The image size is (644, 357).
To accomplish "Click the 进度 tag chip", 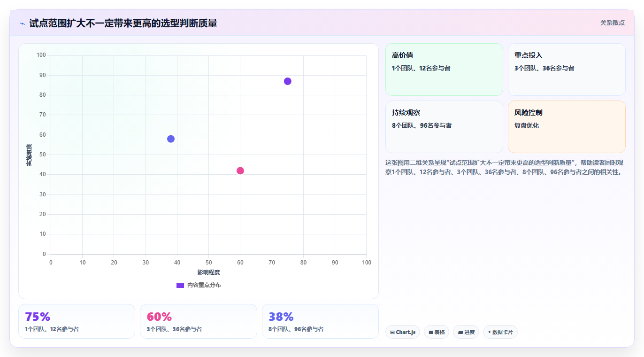I will coord(466,332).
